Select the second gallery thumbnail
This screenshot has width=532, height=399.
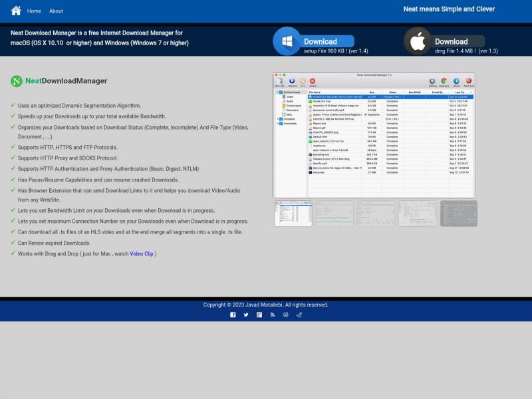[x=334, y=213]
